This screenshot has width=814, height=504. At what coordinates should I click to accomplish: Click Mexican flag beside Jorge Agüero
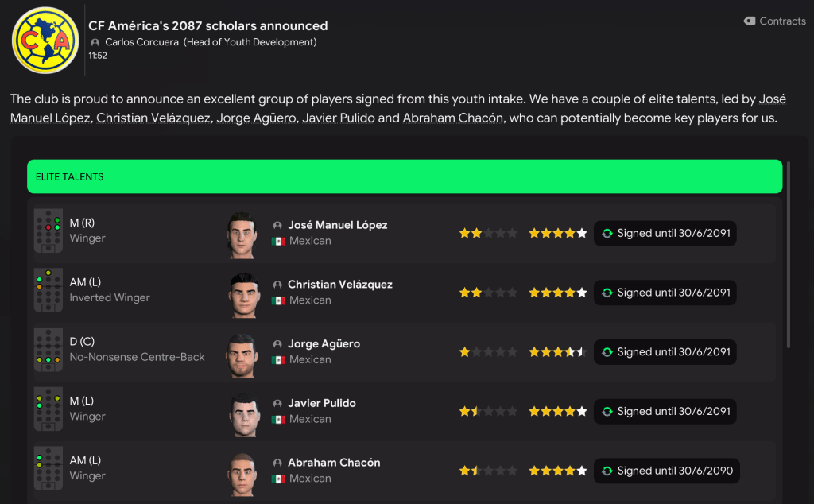click(x=278, y=360)
